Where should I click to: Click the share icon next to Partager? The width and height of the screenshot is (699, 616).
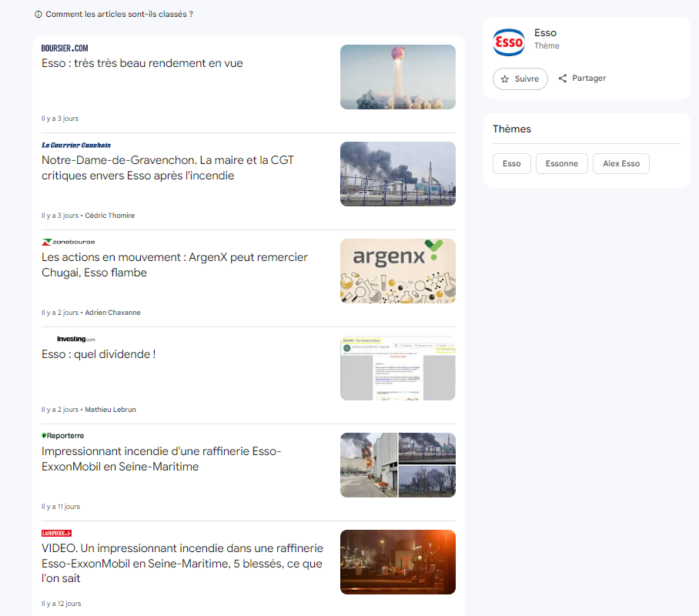coord(563,78)
